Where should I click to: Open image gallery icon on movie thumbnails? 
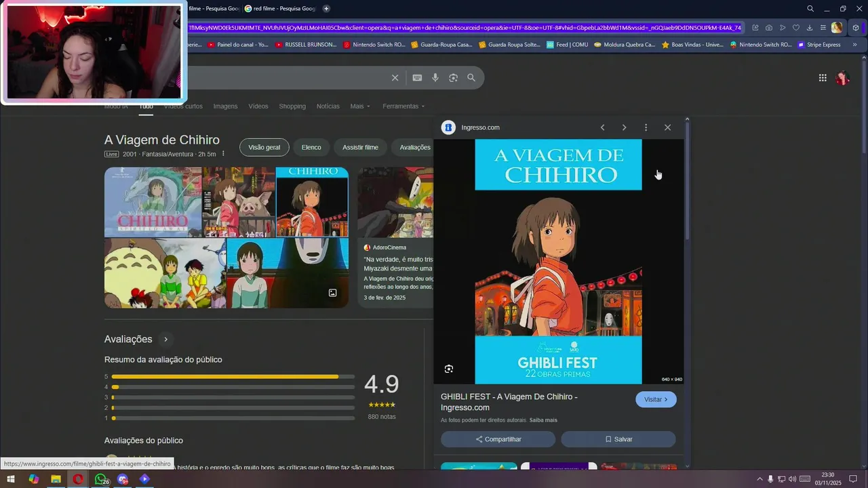[x=332, y=293]
